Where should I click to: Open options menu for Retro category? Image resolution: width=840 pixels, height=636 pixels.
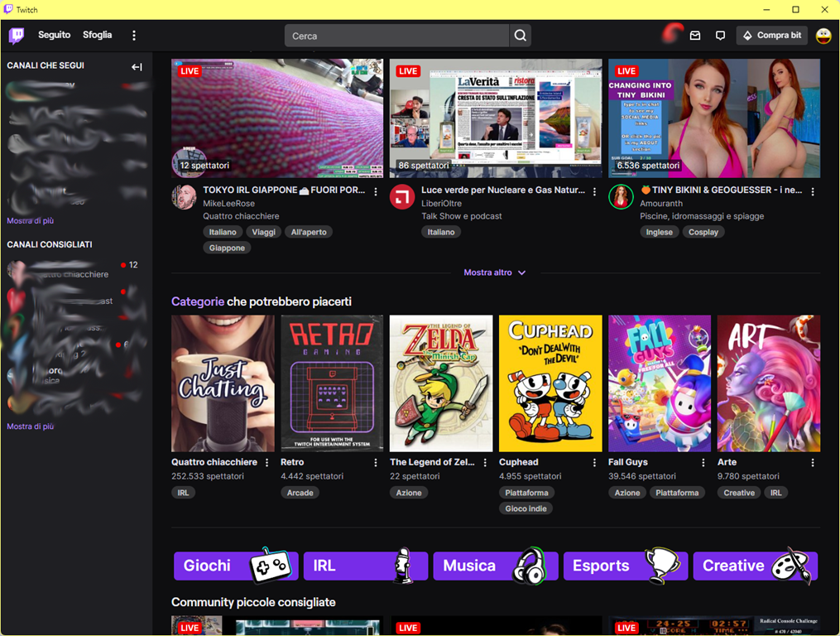click(x=376, y=462)
